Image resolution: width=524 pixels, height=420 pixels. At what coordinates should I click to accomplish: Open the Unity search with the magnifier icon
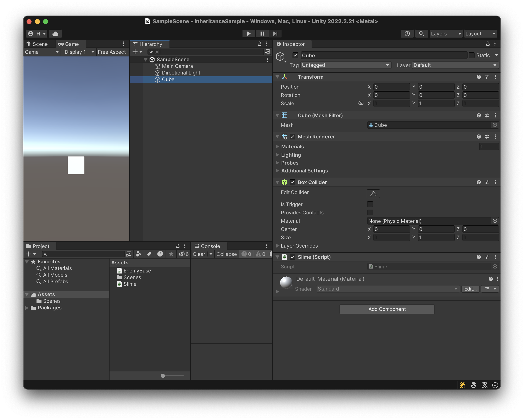tap(422, 34)
